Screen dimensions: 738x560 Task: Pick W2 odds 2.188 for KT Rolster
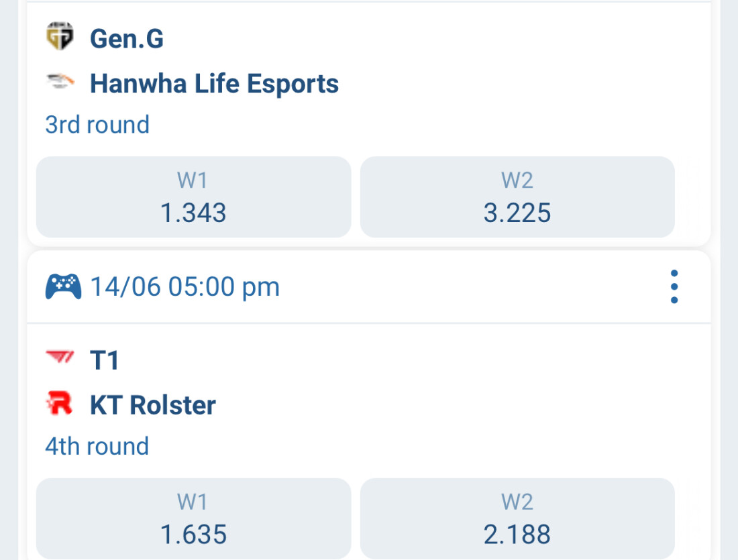(517, 519)
